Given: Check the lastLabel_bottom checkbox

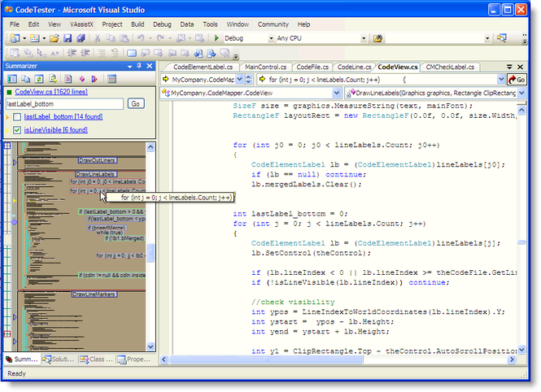Looking at the screenshot, I should tap(17, 117).
